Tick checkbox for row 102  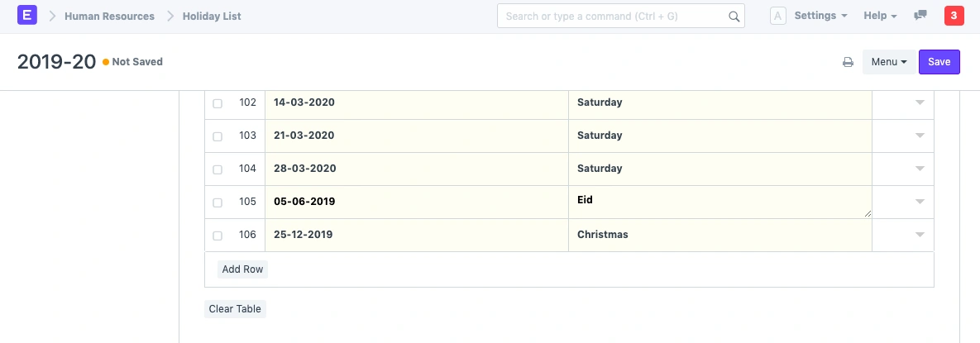[218, 103]
